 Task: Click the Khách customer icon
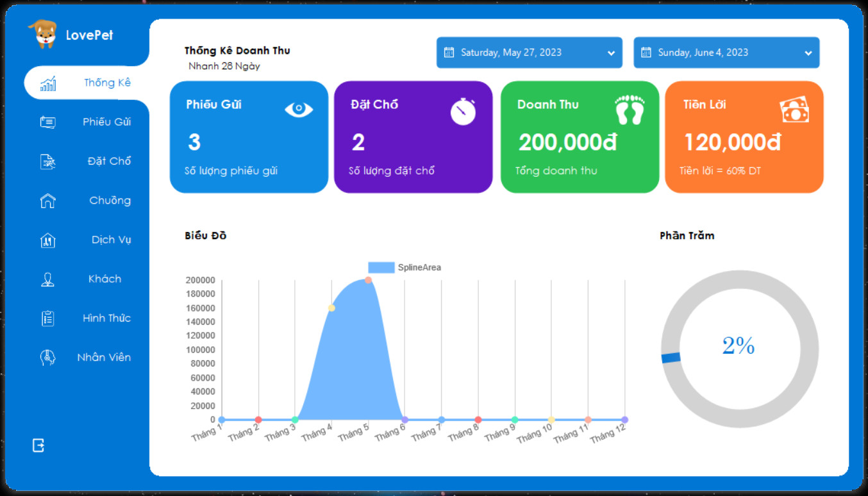48,279
